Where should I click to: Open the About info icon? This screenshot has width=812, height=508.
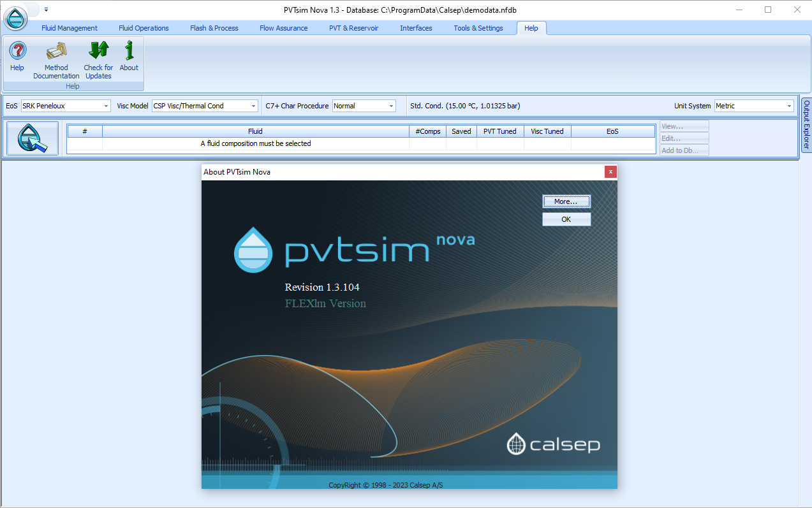coord(129,51)
